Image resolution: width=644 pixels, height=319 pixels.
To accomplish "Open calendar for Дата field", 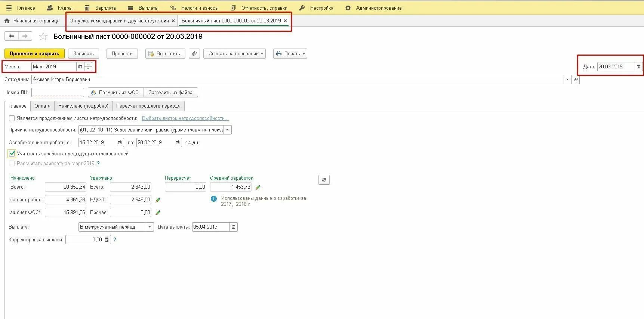I will click(x=638, y=67).
